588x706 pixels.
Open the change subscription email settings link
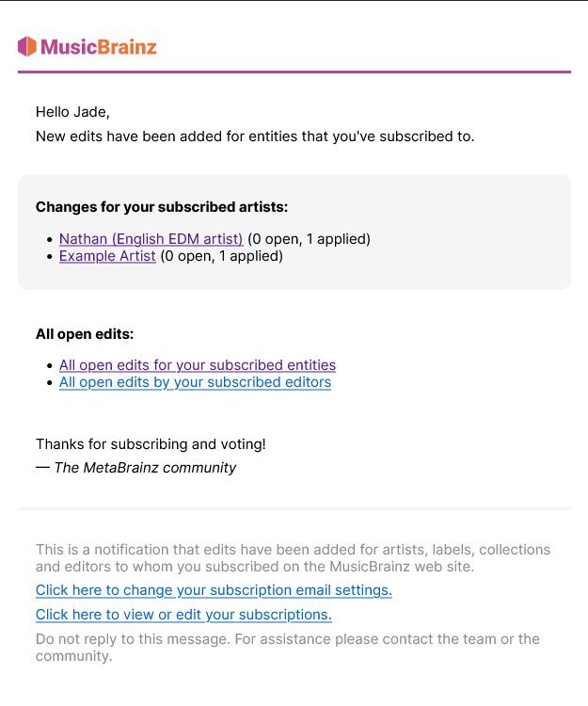pyautogui.click(x=214, y=590)
